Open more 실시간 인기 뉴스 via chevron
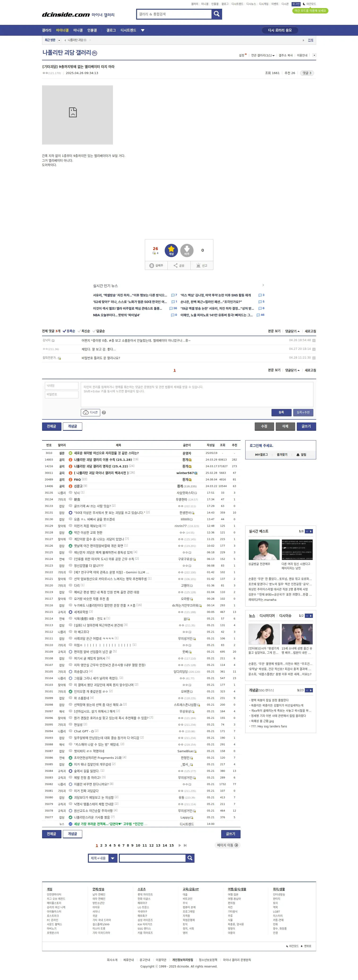358x980 pixels. pyautogui.click(x=263, y=285)
